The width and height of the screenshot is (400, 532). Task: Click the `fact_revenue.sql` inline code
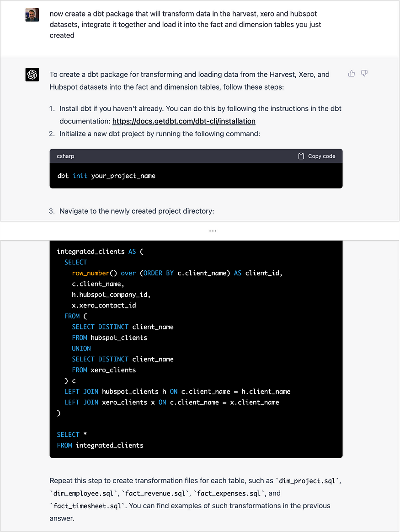click(x=155, y=493)
